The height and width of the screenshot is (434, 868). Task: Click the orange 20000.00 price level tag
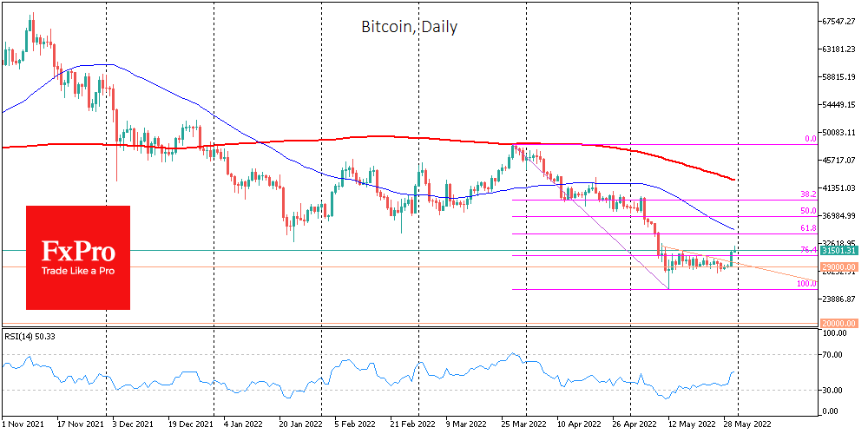pos(839,325)
